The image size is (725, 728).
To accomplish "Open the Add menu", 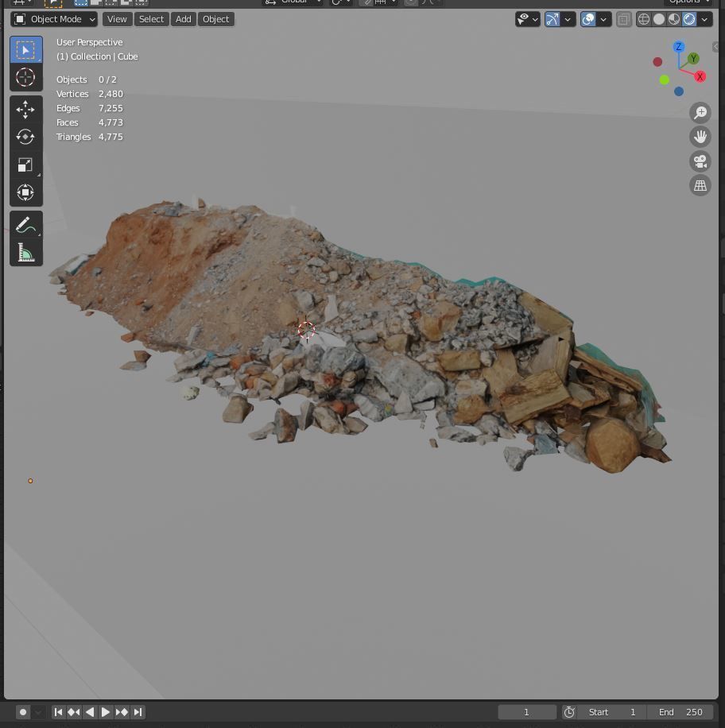I will (x=184, y=19).
